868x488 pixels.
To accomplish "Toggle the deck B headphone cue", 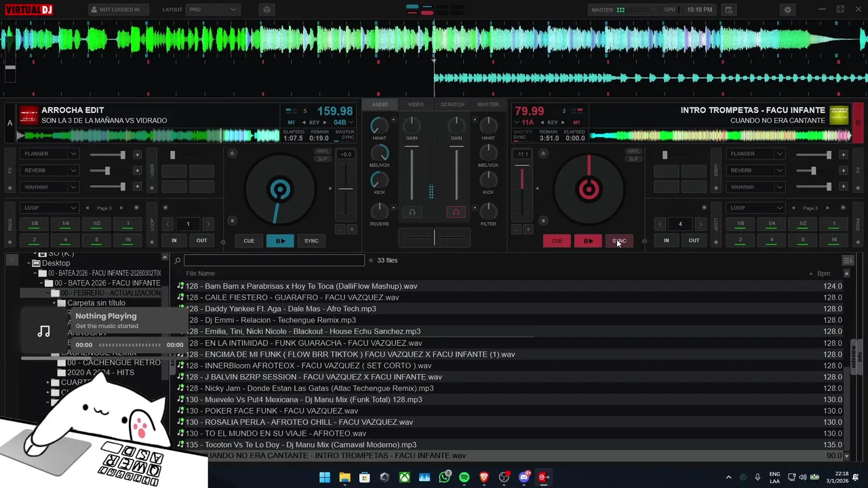I will pyautogui.click(x=456, y=212).
